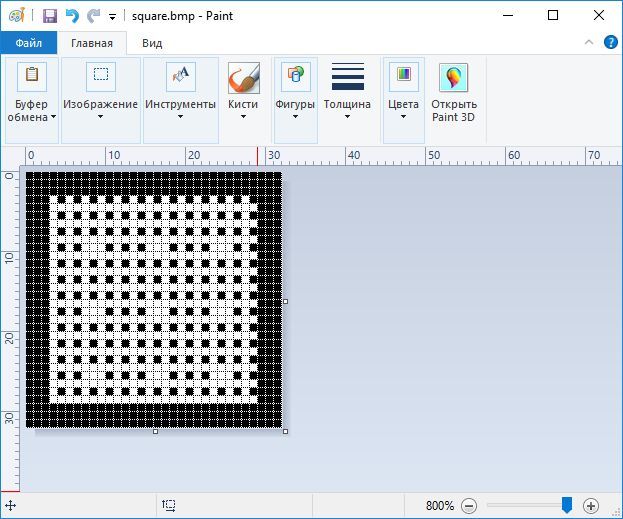Viewport: 623px width, 519px height.
Task: Collapse the ribbon with the chevron
Action: [589, 42]
